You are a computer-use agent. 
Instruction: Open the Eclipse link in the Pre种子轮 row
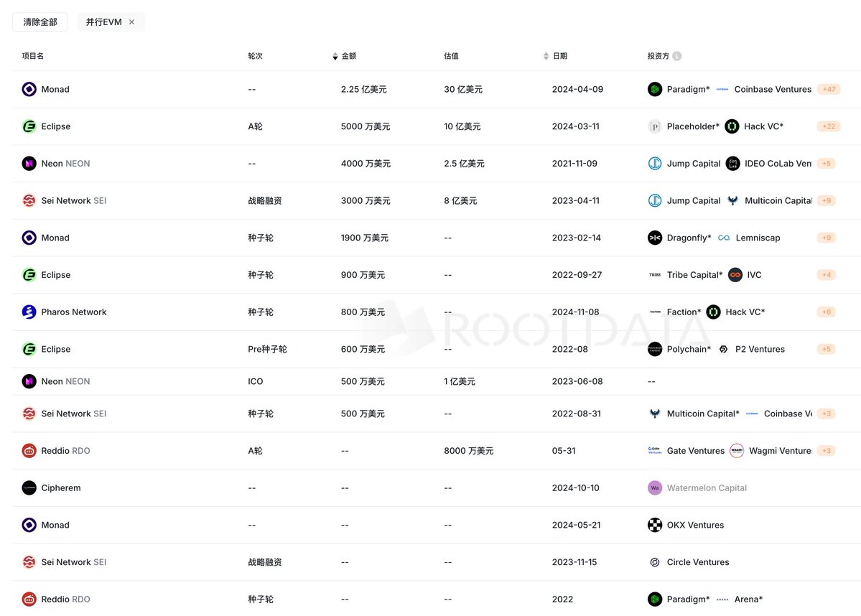pyautogui.click(x=56, y=349)
